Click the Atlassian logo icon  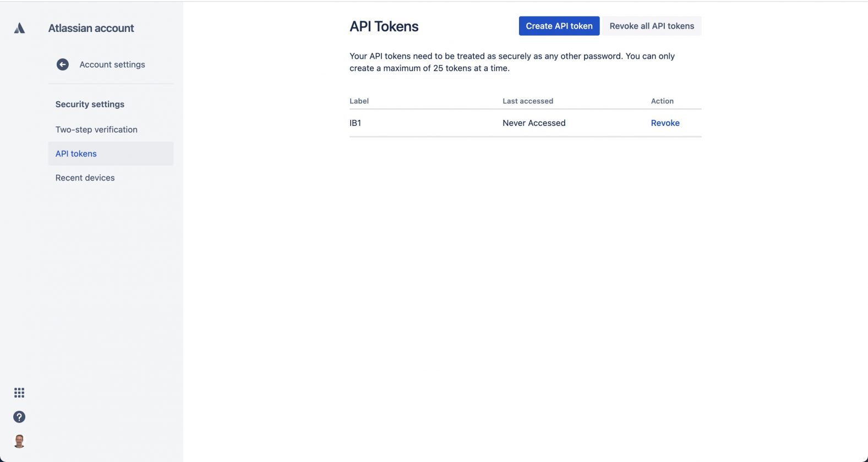[x=19, y=28]
